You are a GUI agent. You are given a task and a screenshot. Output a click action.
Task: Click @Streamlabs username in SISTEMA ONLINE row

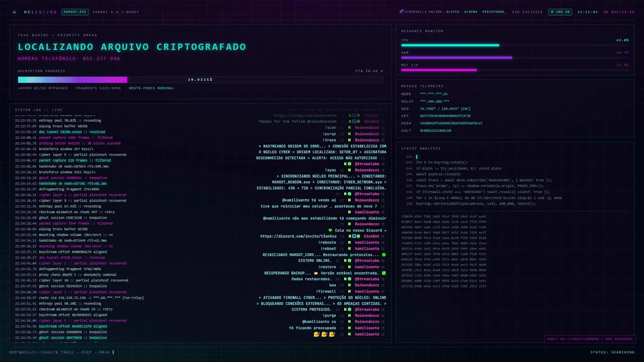click(x=367, y=260)
